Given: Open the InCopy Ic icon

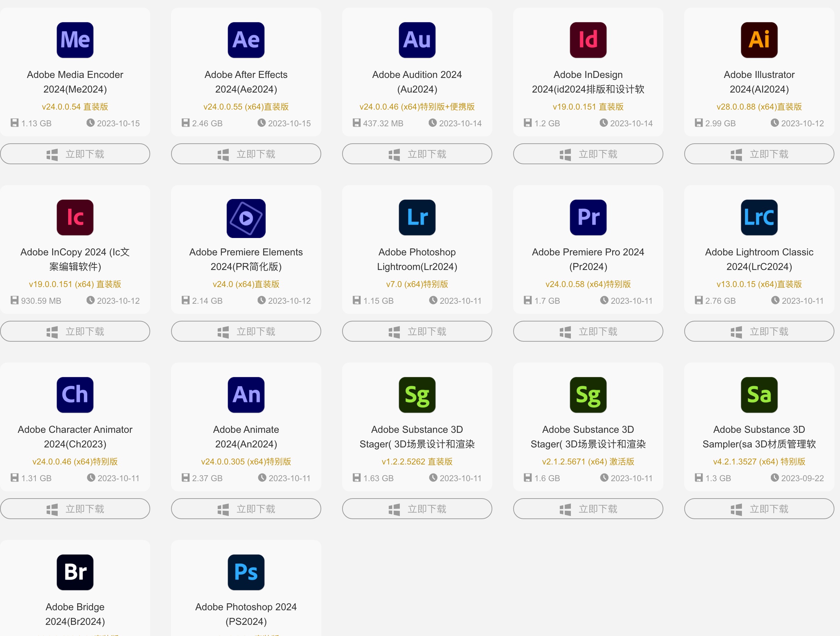Looking at the screenshot, I should 75,217.
